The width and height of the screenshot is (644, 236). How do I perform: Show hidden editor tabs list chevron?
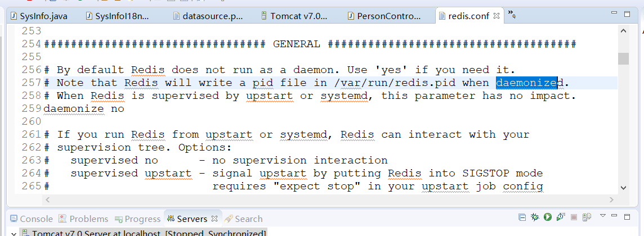pyautogui.click(x=511, y=15)
